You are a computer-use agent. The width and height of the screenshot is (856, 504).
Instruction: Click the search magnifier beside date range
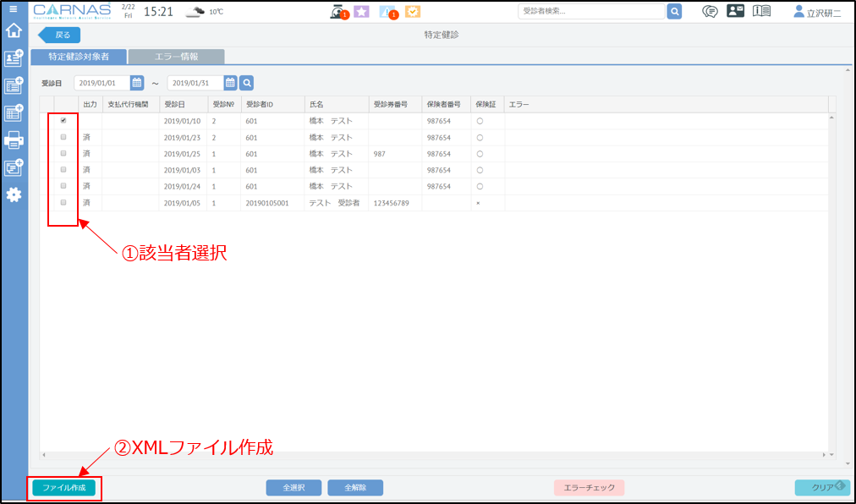(246, 83)
